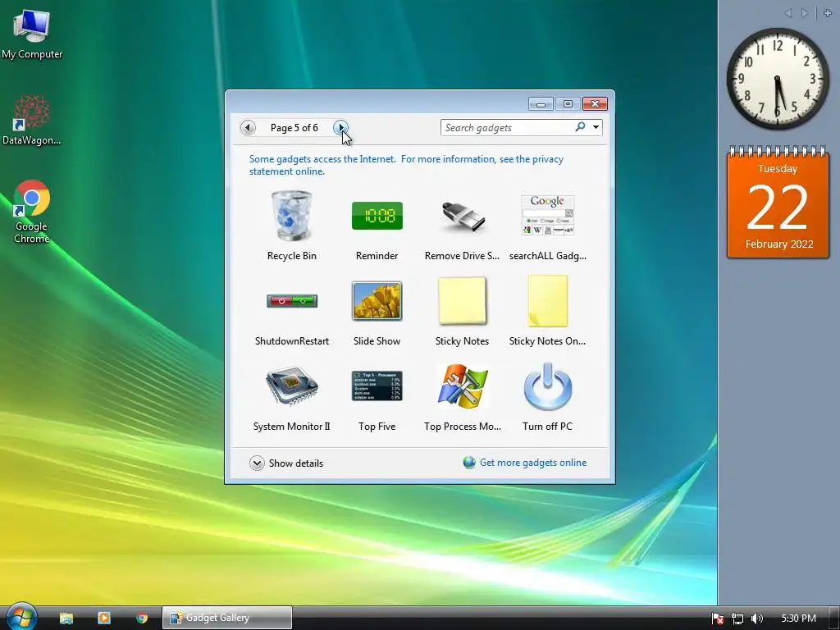Open the privacy statement online link
Image resolution: width=840 pixels, height=630 pixels.
406,165
